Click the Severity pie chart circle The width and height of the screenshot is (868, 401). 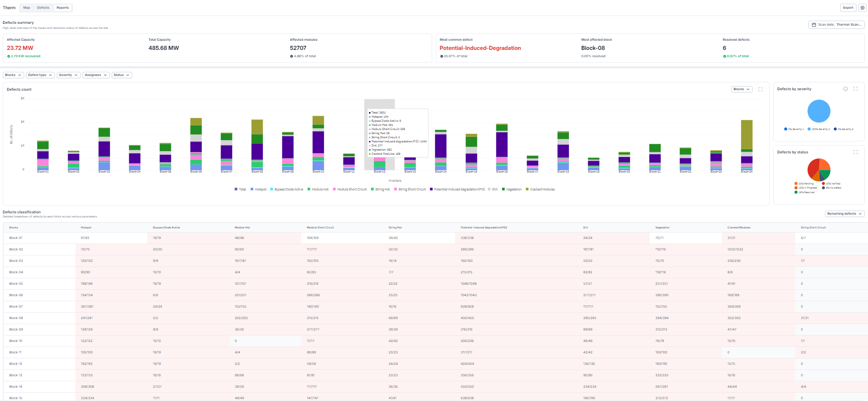(x=819, y=111)
